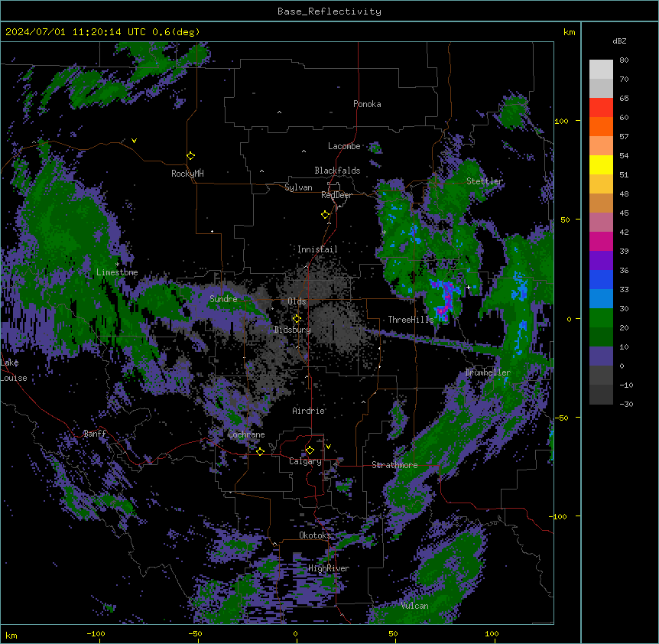Click the Sundre town label
The height and width of the screenshot is (644, 659).
(223, 299)
